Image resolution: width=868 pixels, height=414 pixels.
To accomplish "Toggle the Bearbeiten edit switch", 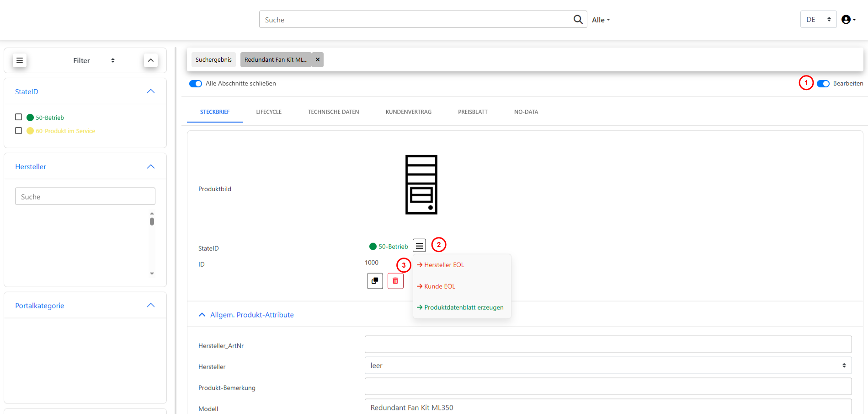I will pos(823,83).
